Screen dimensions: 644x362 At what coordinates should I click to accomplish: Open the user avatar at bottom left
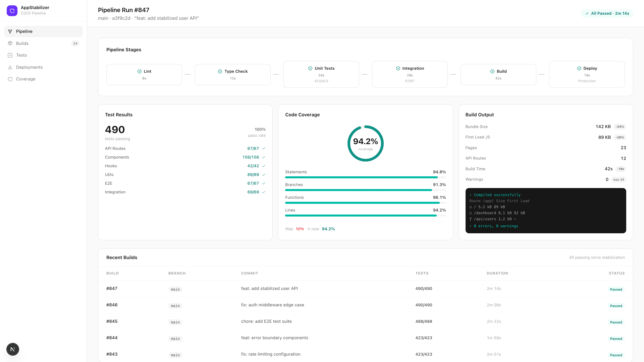pyautogui.click(x=13, y=349)
